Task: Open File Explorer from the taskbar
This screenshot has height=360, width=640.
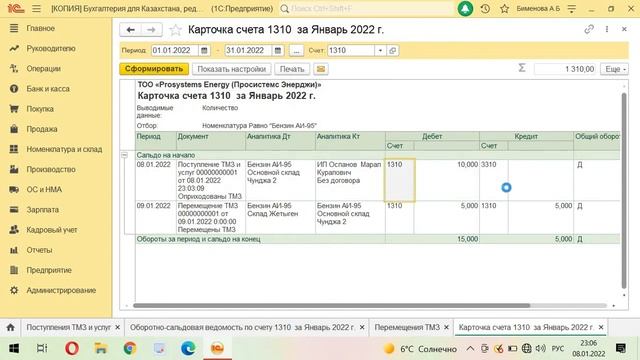Action: pos(101,349)
